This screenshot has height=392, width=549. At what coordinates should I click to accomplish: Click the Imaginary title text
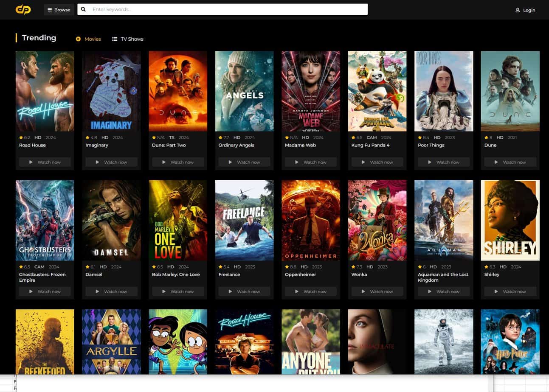click(x=97, y=145)
